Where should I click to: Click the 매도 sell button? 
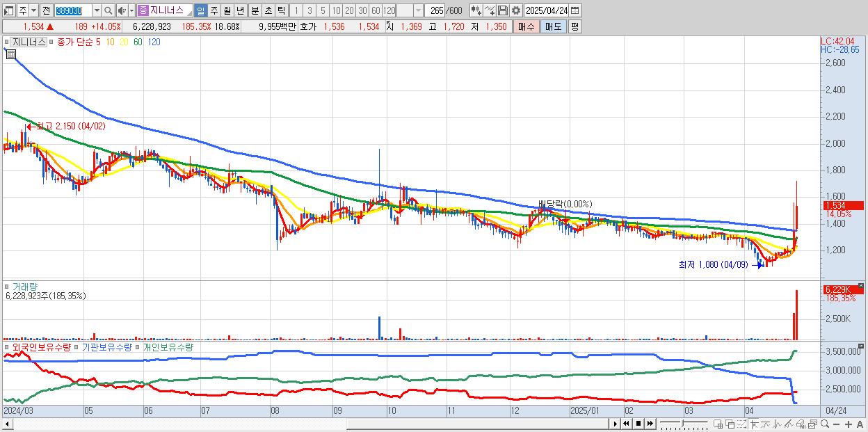(x=553, y=26)
